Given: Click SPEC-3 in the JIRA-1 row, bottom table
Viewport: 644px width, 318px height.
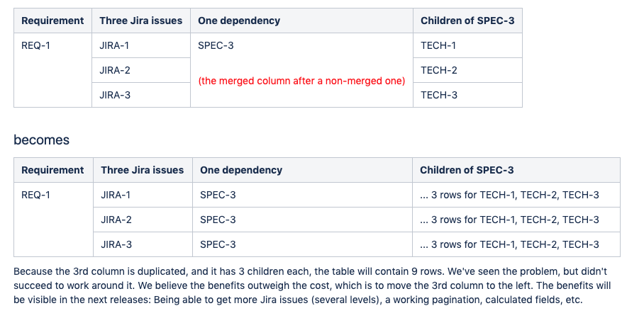Looking at the screenshot, I should [x=218, y=195].
